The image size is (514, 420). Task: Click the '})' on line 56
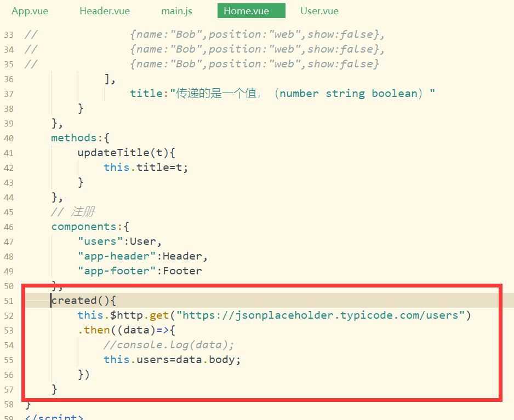[x=84, y=375]
